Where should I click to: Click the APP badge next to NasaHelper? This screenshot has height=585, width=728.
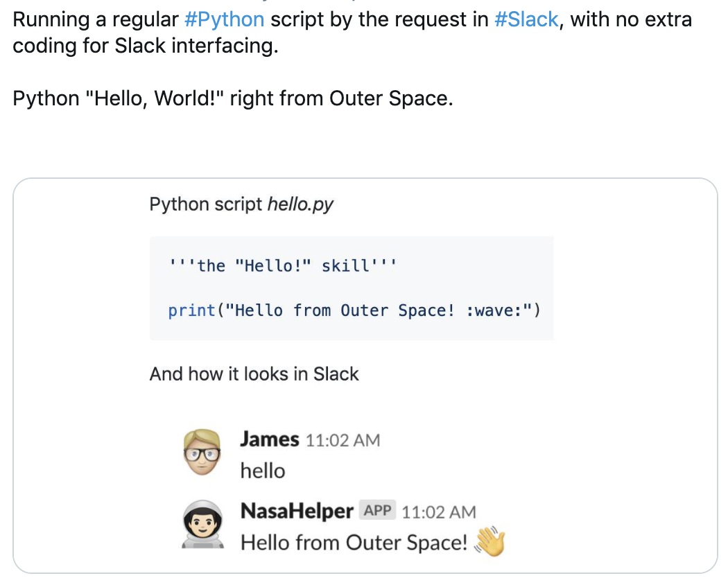tap(377, 511)
